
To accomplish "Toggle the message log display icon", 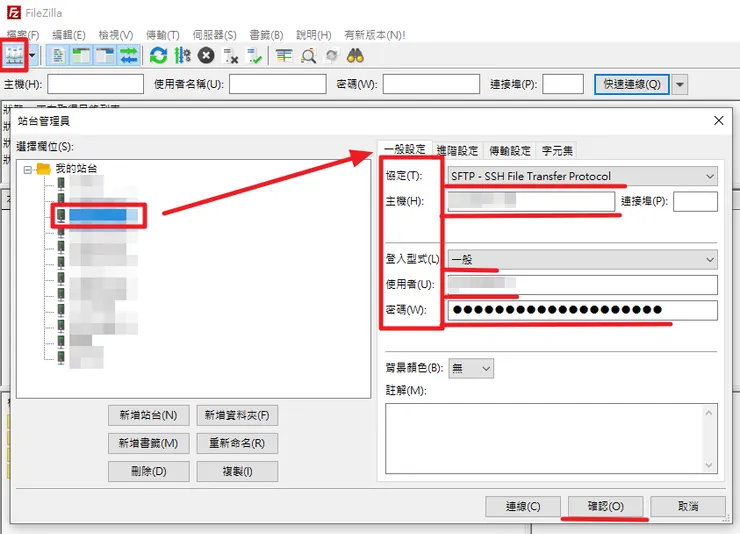I will [58, 56].
